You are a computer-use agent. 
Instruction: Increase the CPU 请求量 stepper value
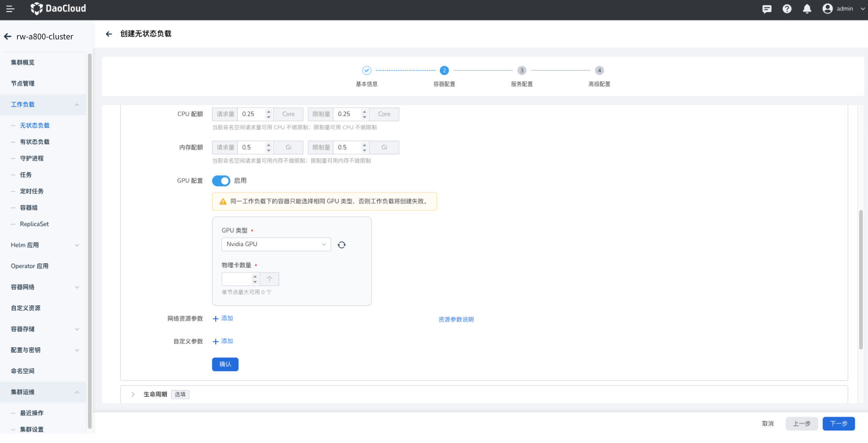click(269, 111)
